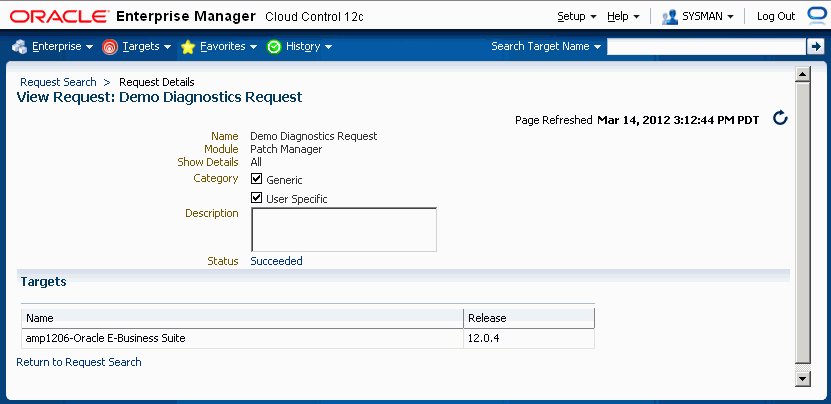Viewport: 831px width, 404px height.
Task: Click the Patch Manager module value
Action: (286, 150)
